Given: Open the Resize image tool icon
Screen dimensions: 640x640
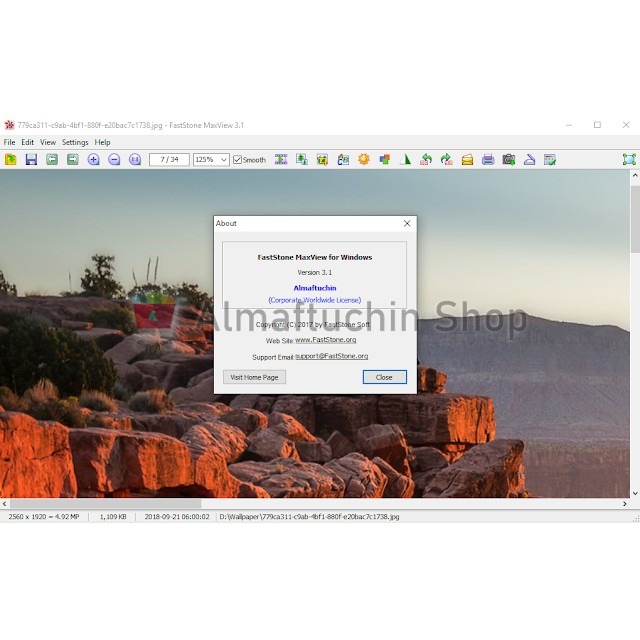Looking at the screenshot, I should coord(302,159).
